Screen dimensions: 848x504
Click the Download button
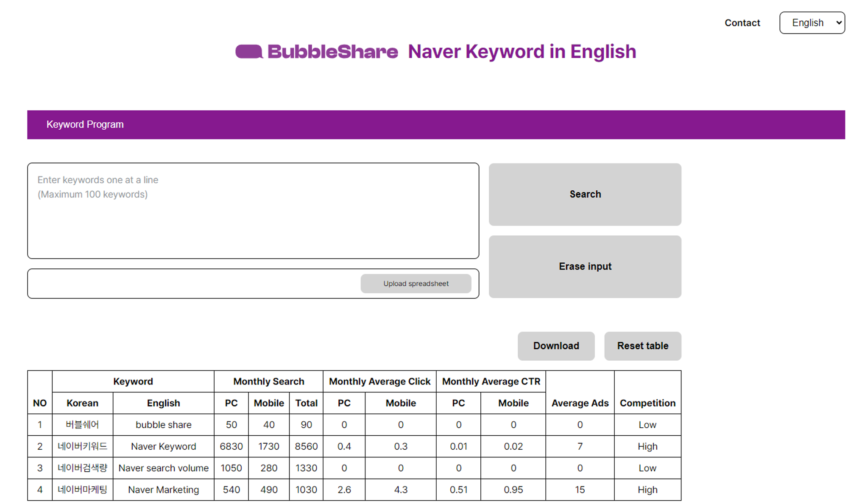point(556,346)
